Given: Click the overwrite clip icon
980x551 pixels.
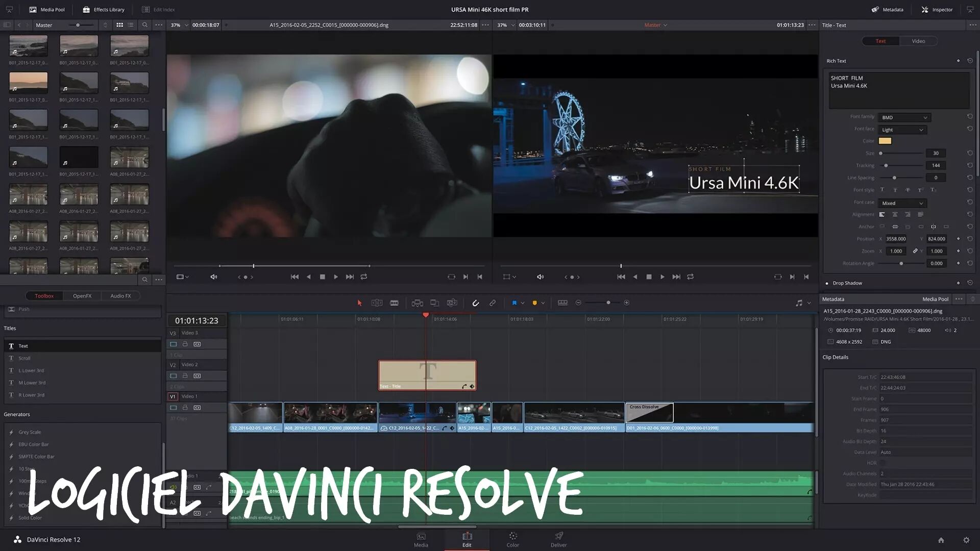Looking at the screenshot, I should [434, 303].
